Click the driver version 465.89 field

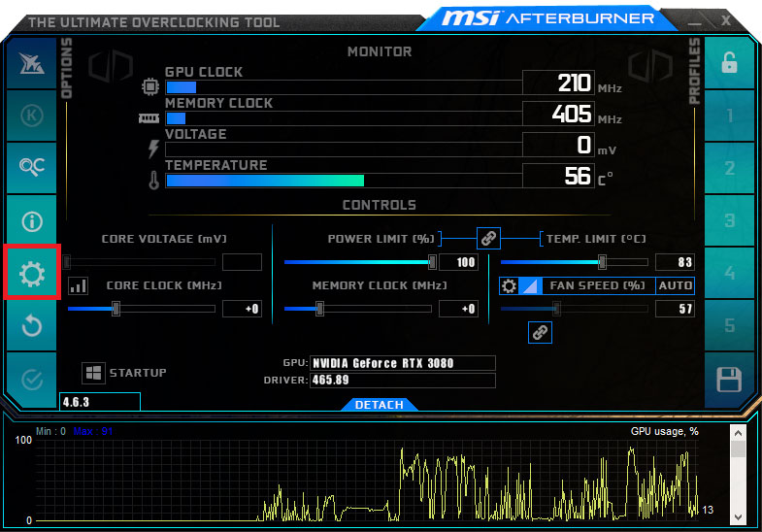tap(403, 380)
